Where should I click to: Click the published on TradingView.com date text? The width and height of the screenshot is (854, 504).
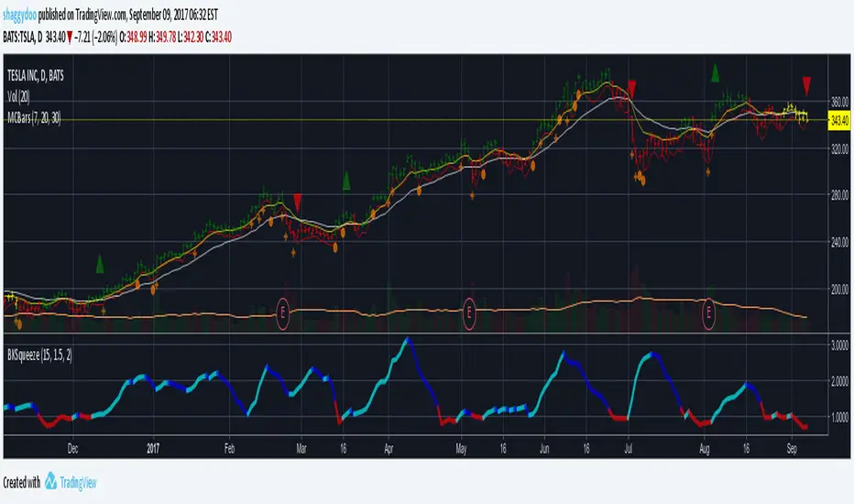click(128, 16)
